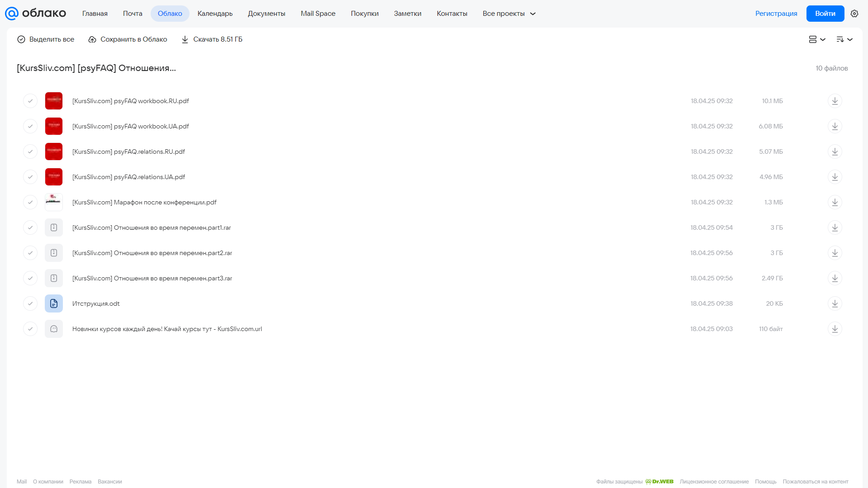This screenshot has width=868, height=488.
Task: Click the Войти button
Action: [825, 14]
